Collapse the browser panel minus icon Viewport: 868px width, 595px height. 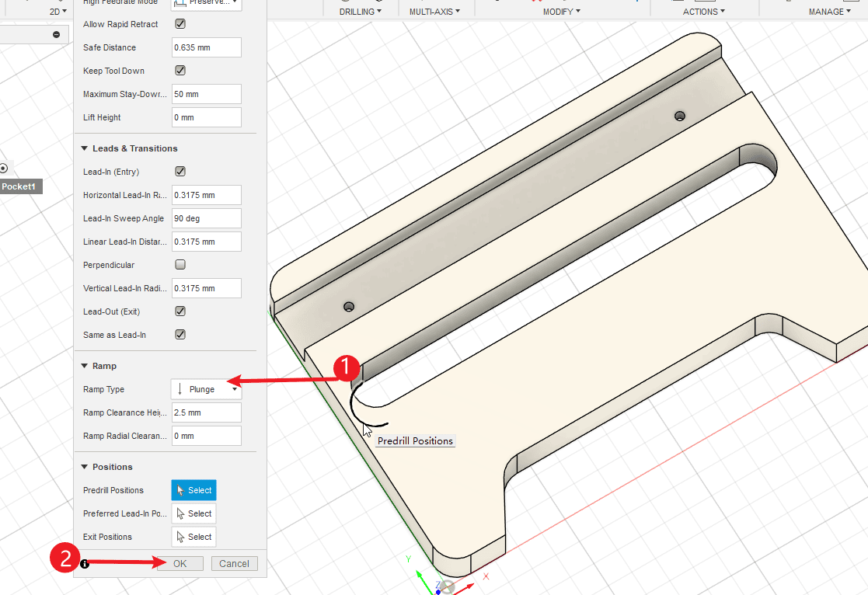tap(56, 34)
